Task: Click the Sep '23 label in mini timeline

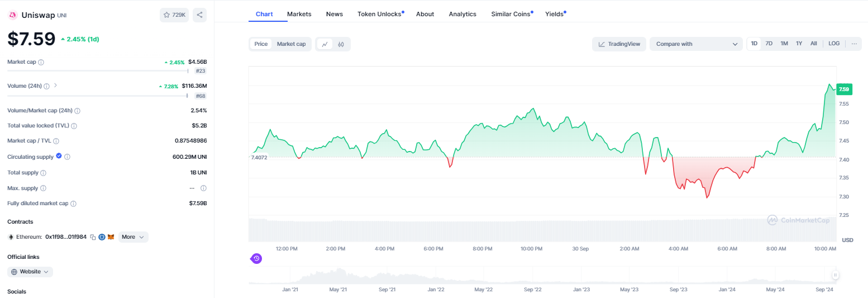Action: (678, 290)
